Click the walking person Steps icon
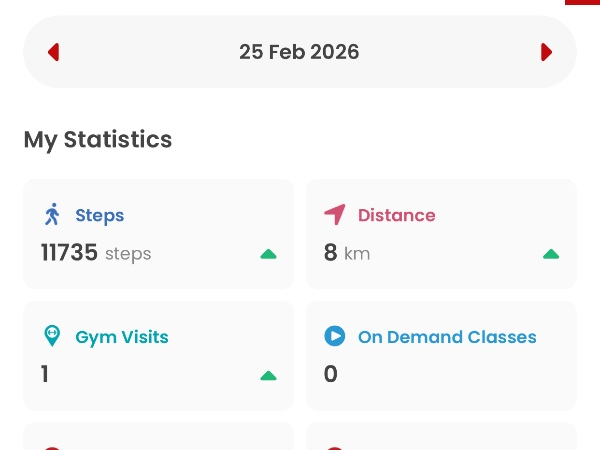Image resolution: width=600 pixels, height=450 pixels. (53, 215)
